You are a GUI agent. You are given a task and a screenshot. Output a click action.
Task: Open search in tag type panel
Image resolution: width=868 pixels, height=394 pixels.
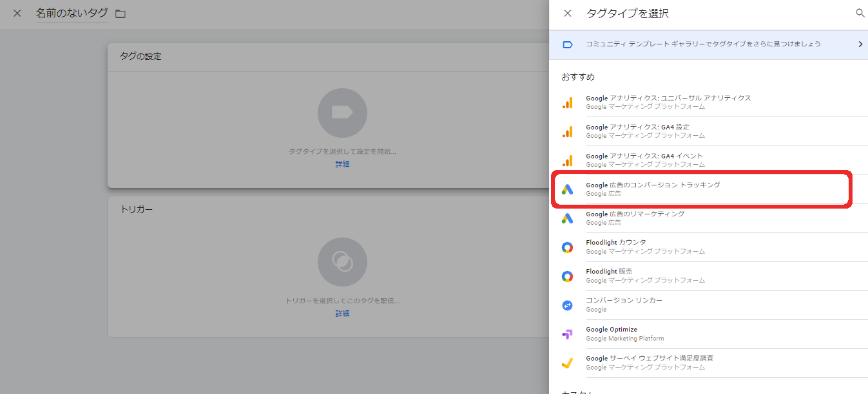point(860,14)
